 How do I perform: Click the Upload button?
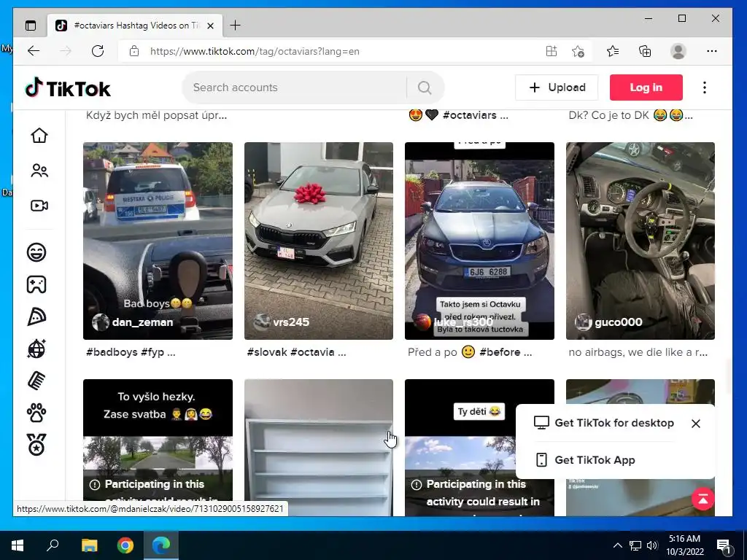pyautogui.click(x=557, y=87)
